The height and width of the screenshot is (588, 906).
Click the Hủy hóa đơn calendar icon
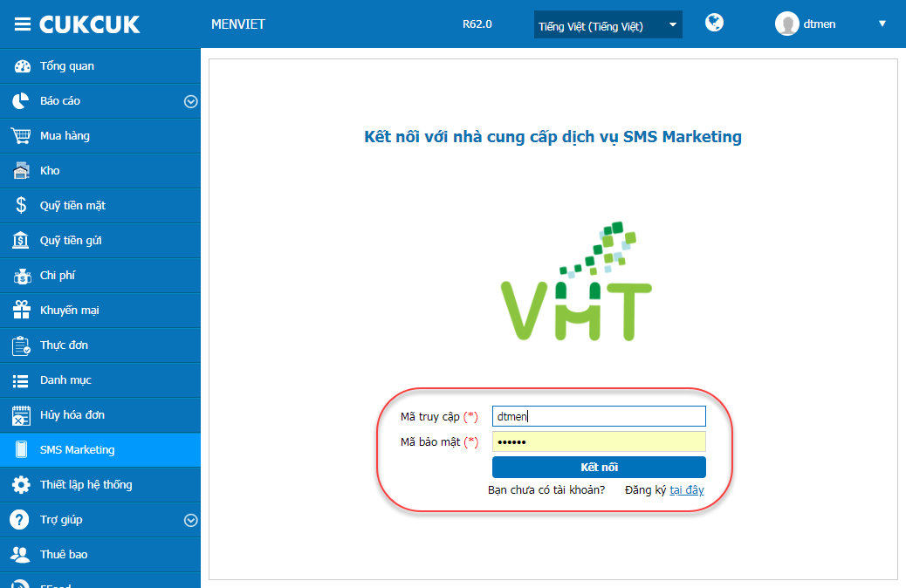coord(21,415)
